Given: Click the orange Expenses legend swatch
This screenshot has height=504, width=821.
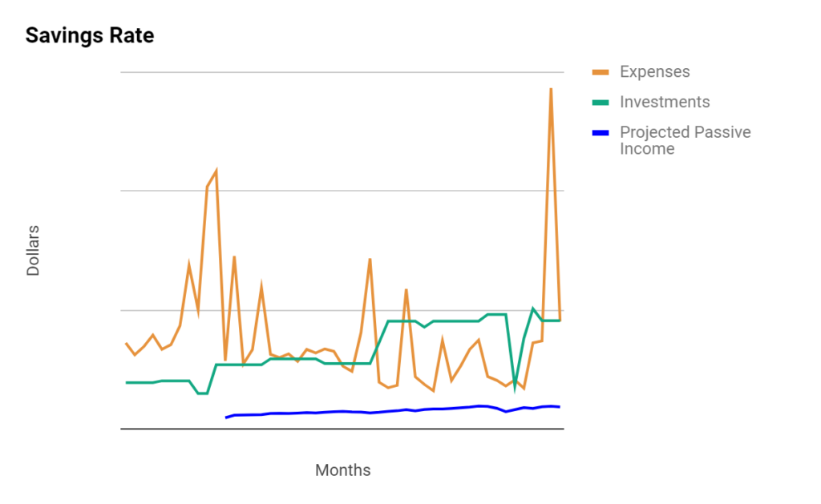Looking at the screenshot, I should coord(600,72).
